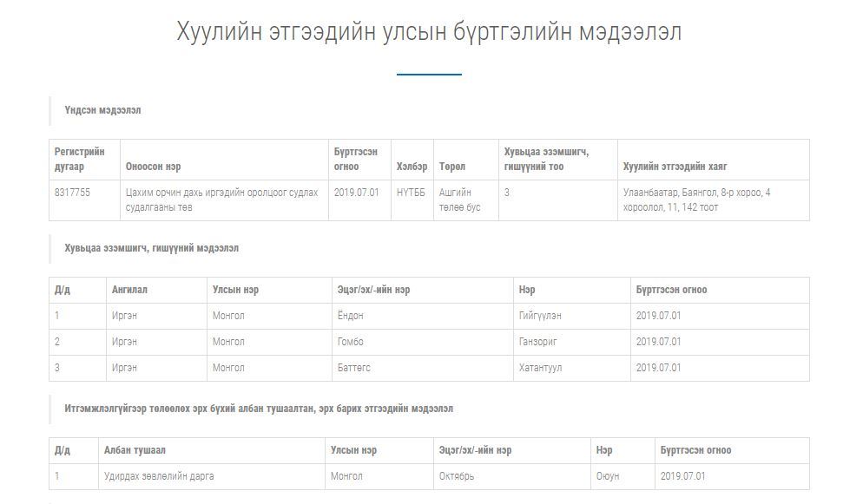This screenshot has height=504, width=863.
Task: Click the 'Албан тушаал' column header
Action: pos(135,450)
